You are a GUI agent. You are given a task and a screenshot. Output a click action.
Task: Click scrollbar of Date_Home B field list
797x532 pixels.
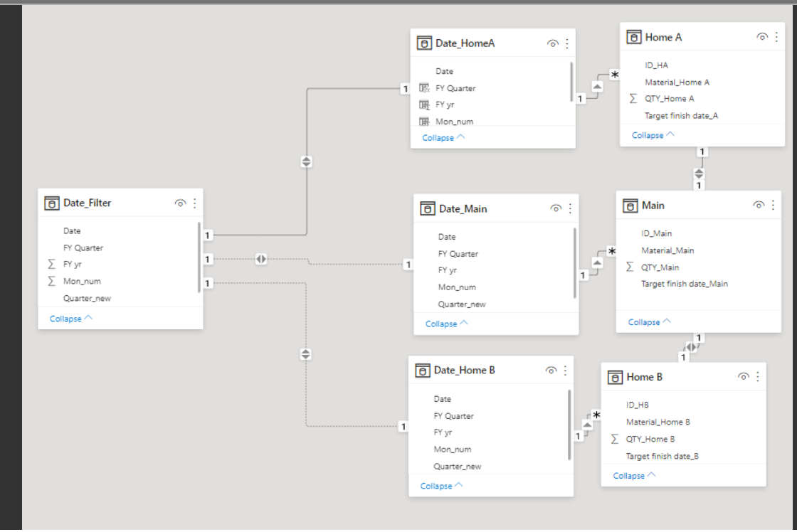569,425
